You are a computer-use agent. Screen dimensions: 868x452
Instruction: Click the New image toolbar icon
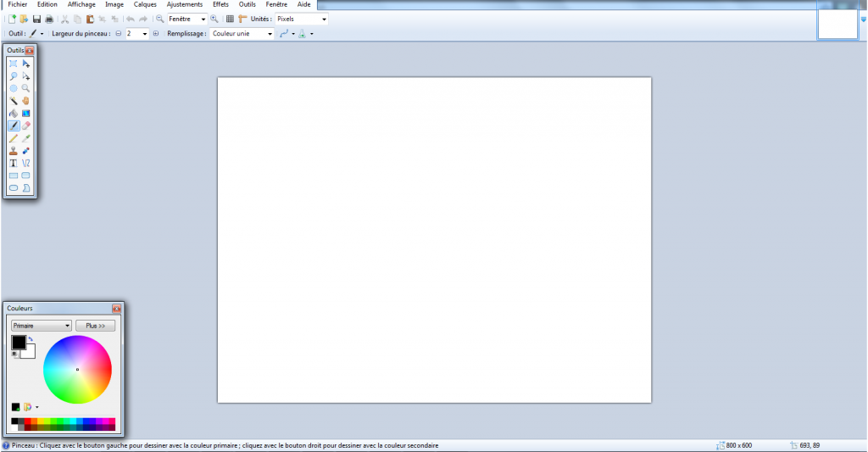(x=12, y=19)
